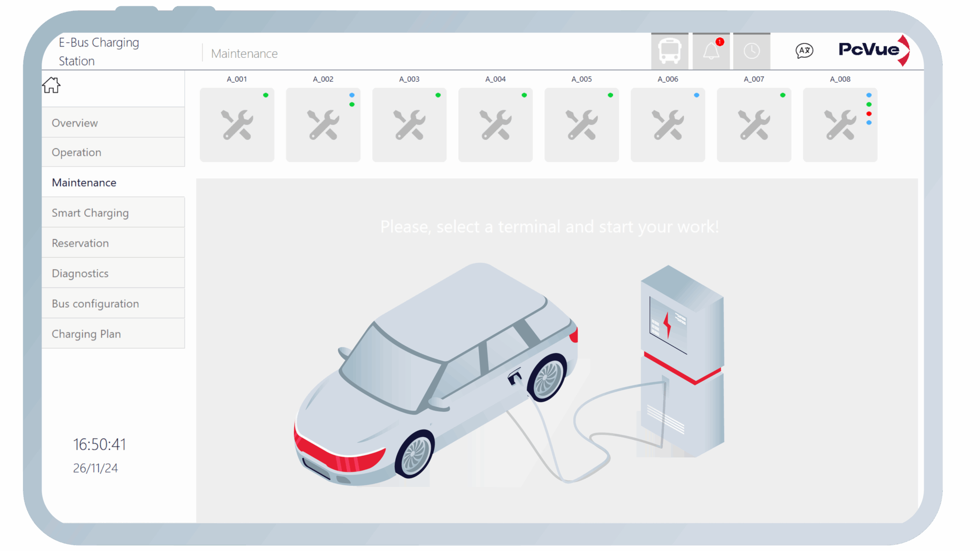The width and height of the screenshot is (980, 551).
Task: Select terminal A_001 maintenance tile
Action: (237, 125)
